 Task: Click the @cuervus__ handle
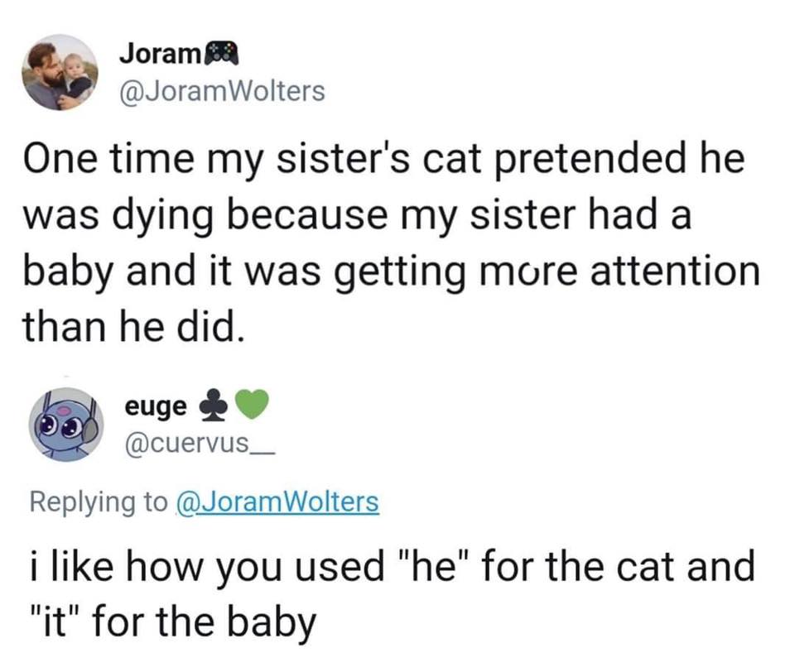click(x=197, y=444)
